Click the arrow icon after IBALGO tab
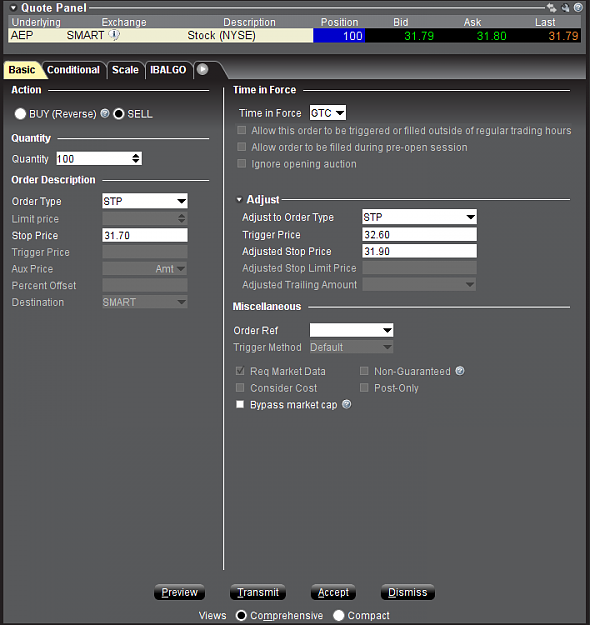 (203, 69)
